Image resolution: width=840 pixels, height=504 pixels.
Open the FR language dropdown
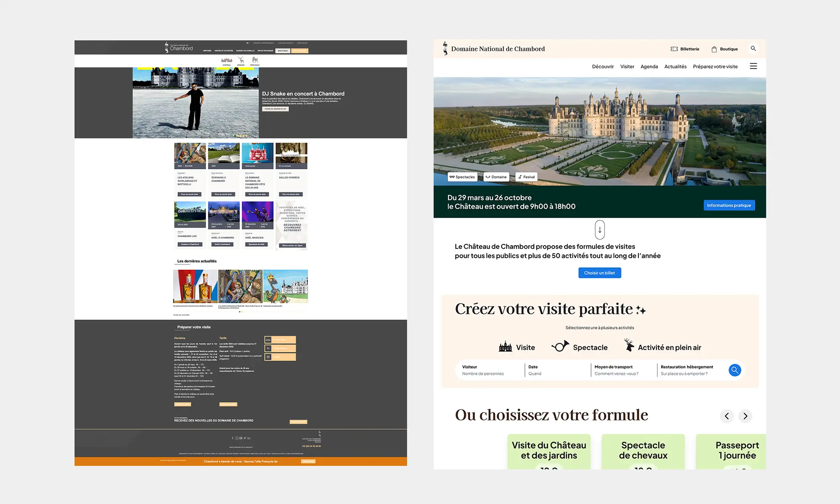pyautogui.click(x=247, y=43)
